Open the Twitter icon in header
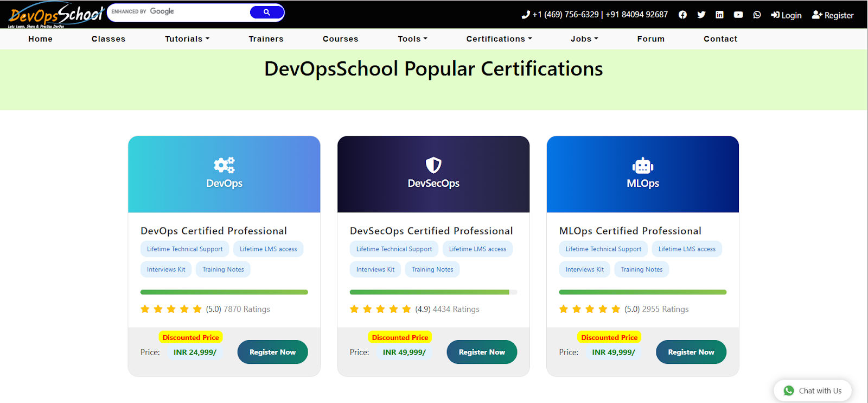 point(701,15)
